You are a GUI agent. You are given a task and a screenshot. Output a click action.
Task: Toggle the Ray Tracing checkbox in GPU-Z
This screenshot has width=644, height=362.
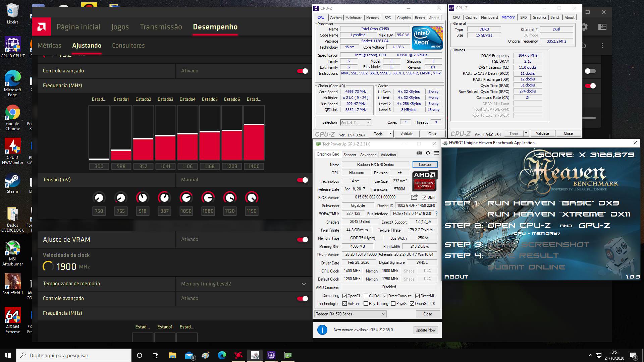tap(366, 304)
